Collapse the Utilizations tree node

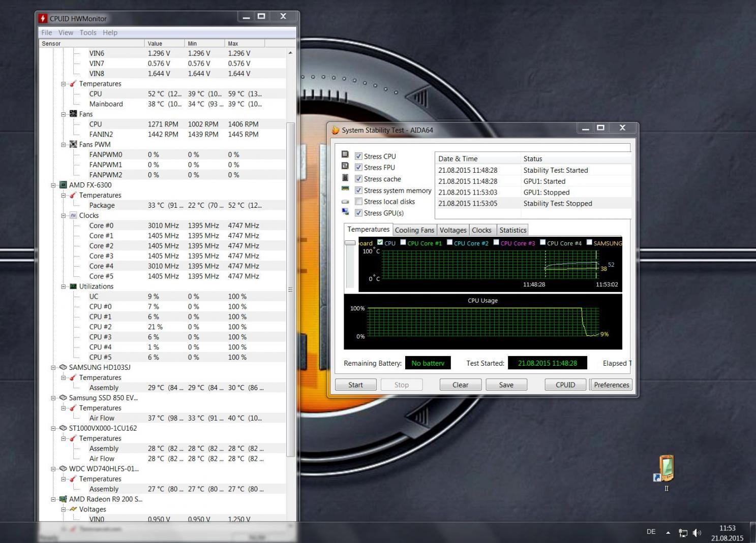pyautogui.click(x=64, y=286)
